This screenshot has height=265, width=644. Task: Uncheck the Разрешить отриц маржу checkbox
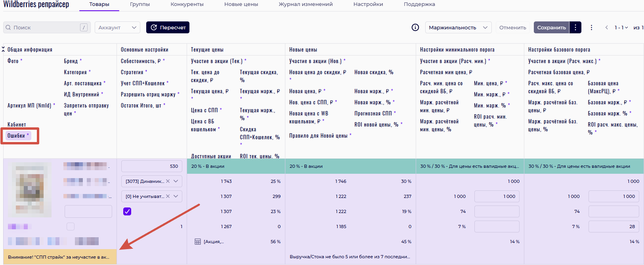127,211
